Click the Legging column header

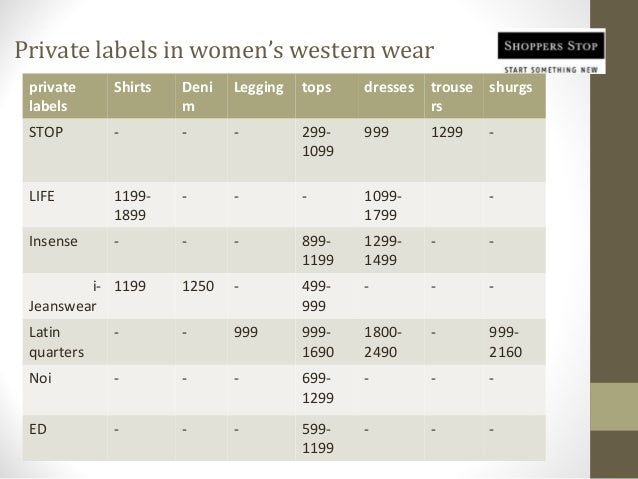tap(257, 88)
